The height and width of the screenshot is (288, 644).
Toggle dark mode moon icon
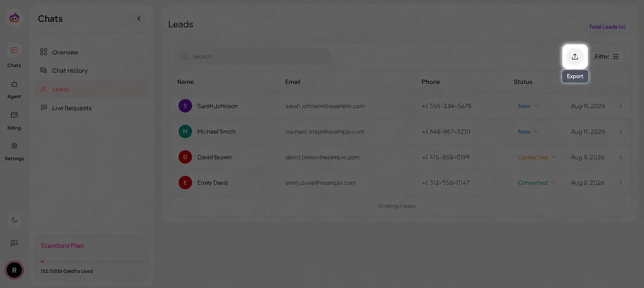coord(14,220)
